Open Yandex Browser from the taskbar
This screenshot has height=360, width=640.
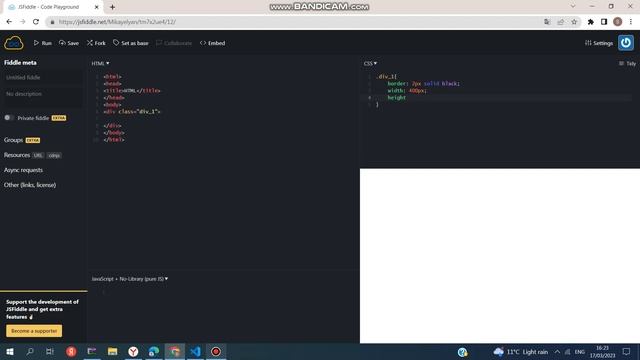point(133,351)
